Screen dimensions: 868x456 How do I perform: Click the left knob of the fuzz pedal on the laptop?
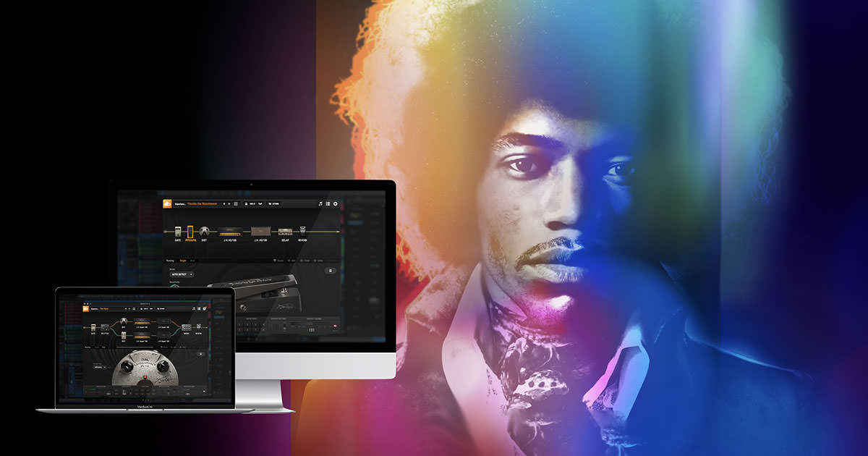pyautogui.click(x=127, y=366)
